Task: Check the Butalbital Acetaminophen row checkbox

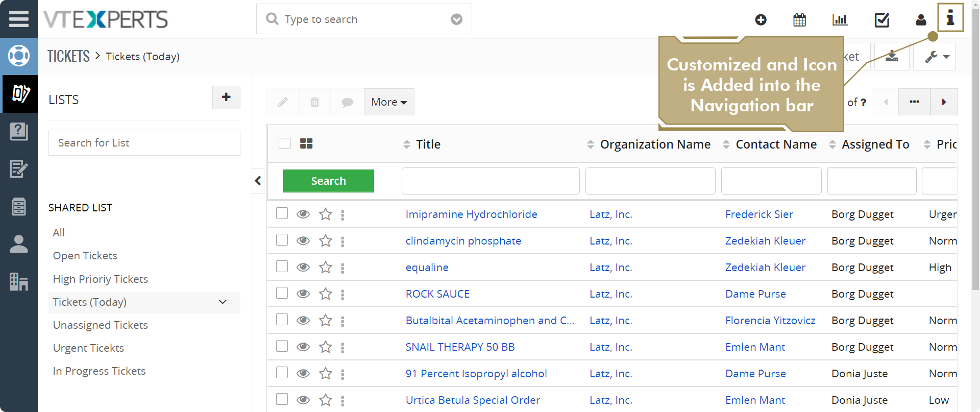Action: (282, 319)
